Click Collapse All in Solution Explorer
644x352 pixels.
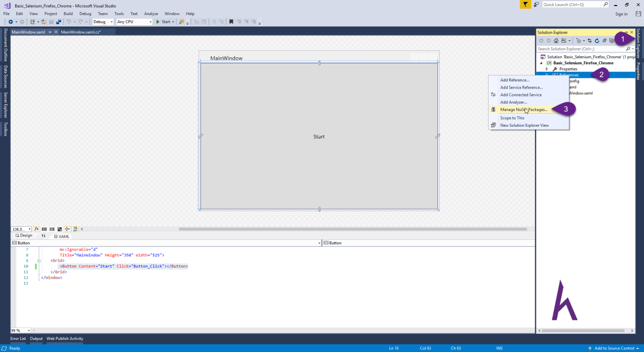604,40
